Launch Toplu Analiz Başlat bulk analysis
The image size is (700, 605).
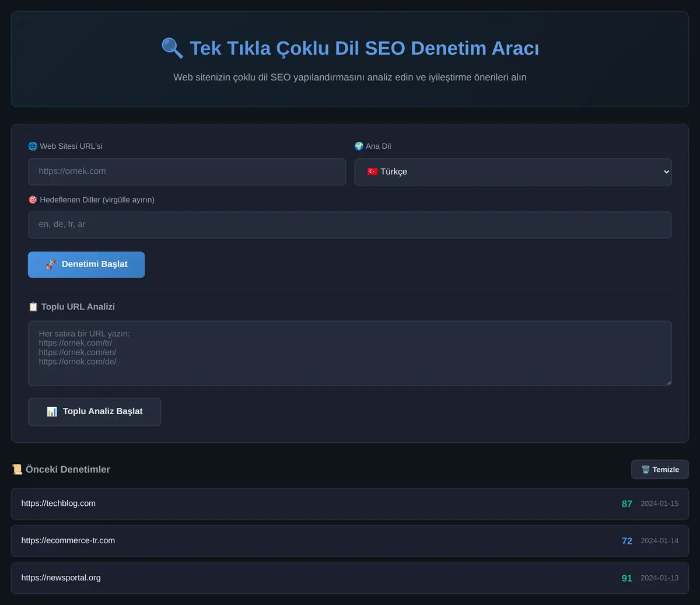click(x=94, y=412)
